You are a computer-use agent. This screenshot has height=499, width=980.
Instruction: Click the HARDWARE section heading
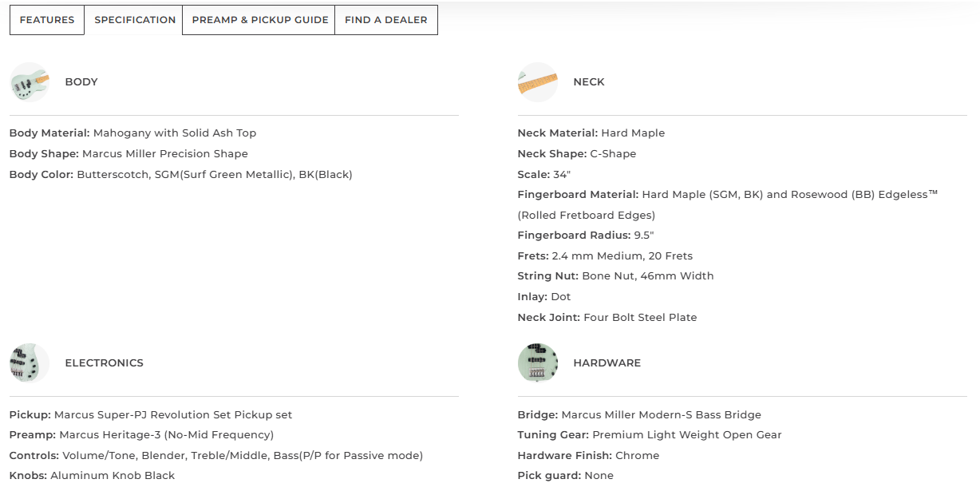click(x=607, y=363)
